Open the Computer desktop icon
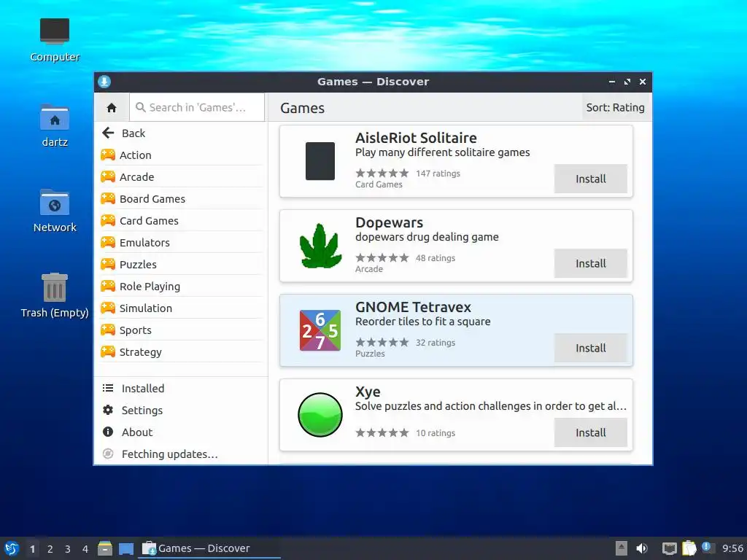The image size is (747, 560). (54, 31)
